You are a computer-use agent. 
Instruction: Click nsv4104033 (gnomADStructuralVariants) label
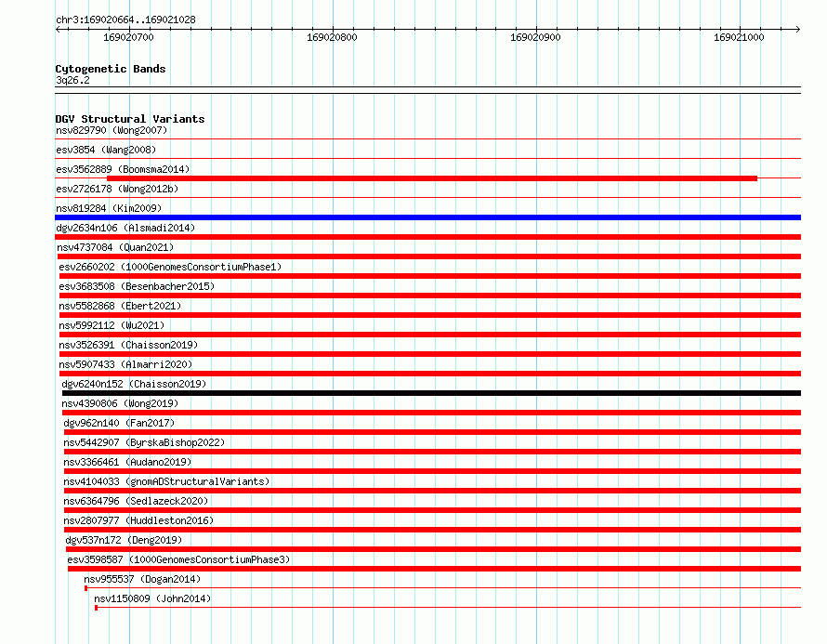(166, 481)
